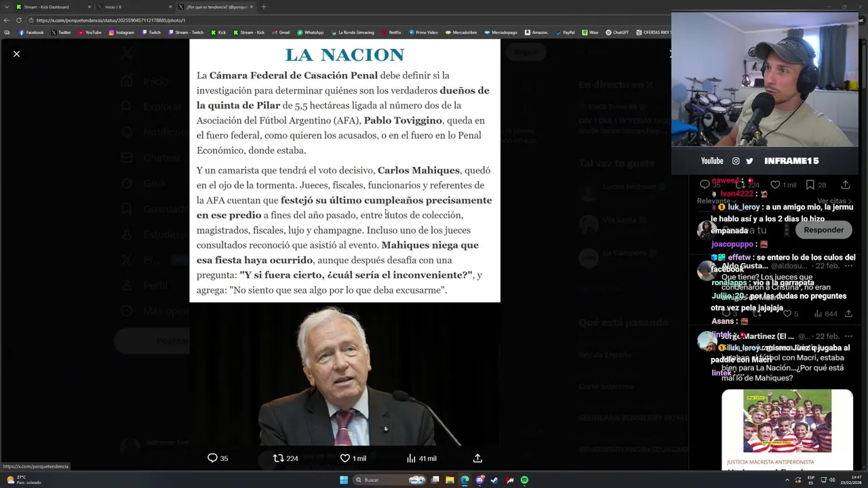Click the share icon beside bookmark count 28
The height and width of the screenshot is (488, 868).
pos(845,184)
